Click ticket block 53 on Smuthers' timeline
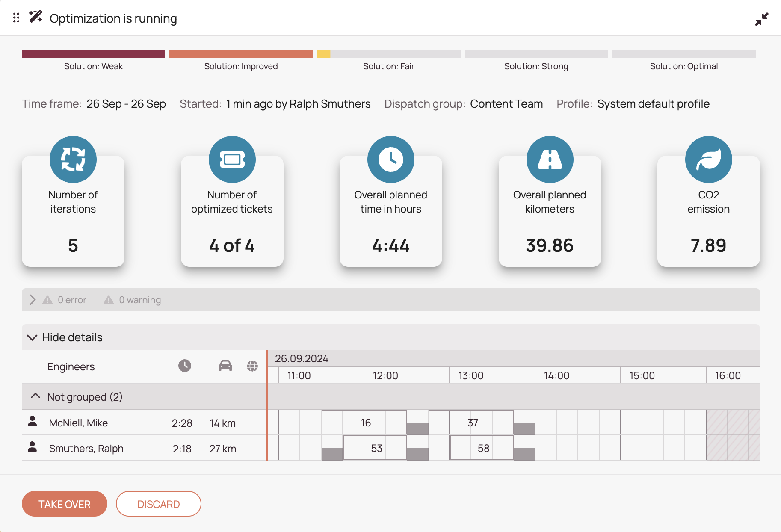 pos(376,448)
